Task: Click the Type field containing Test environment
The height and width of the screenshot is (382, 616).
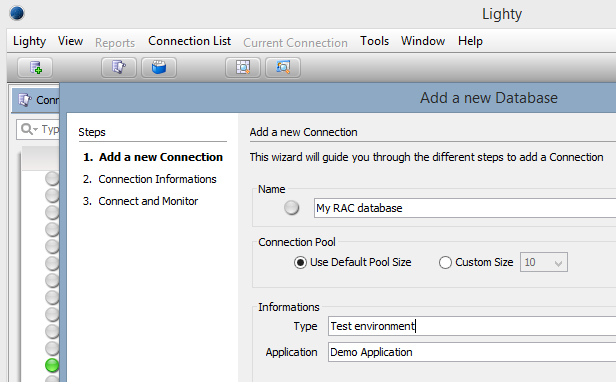Action: point(472,326)
